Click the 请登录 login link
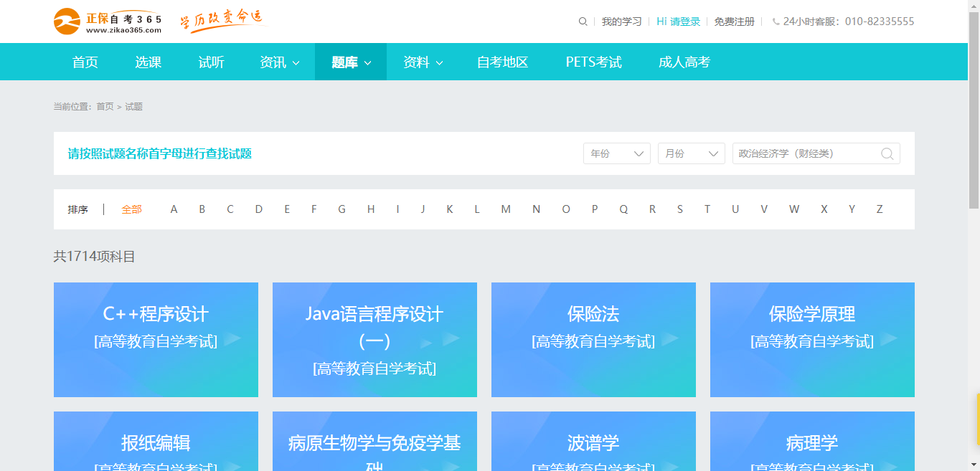The image size is (980, 471). coord(684,22)
